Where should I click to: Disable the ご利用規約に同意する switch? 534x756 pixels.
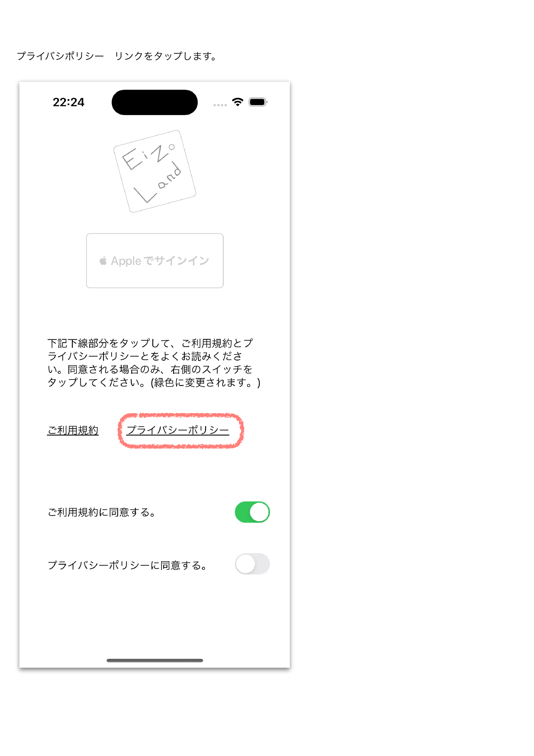252,512
